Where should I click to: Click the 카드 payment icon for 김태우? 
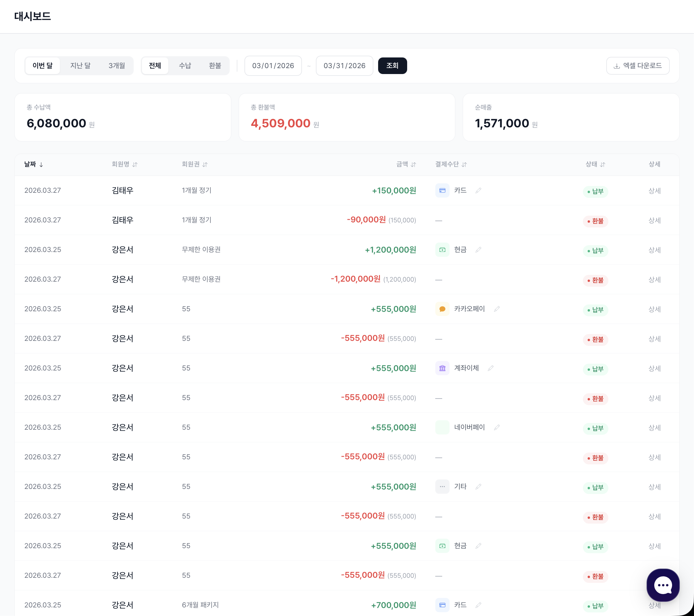point(442,190)
